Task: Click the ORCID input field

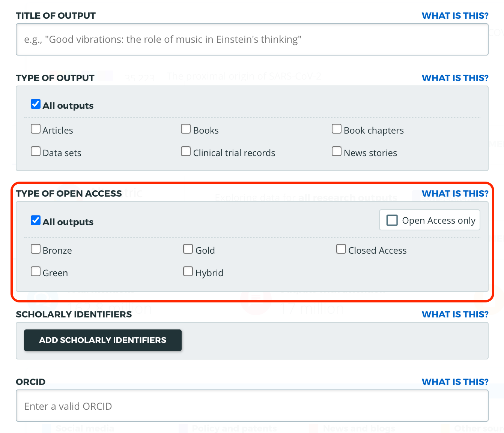Action: click(x=252, y=406)
